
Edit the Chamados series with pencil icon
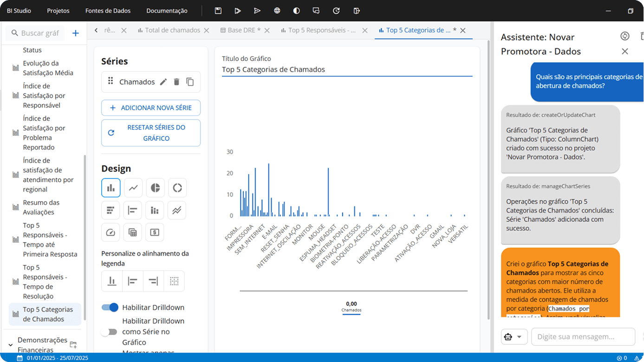(x=163, y=82)
